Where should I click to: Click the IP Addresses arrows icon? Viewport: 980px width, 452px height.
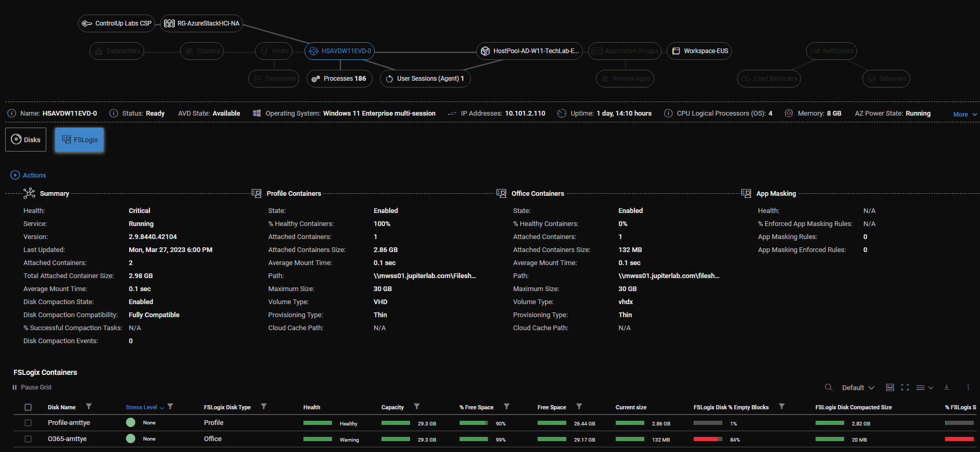(x=452, y=114)
